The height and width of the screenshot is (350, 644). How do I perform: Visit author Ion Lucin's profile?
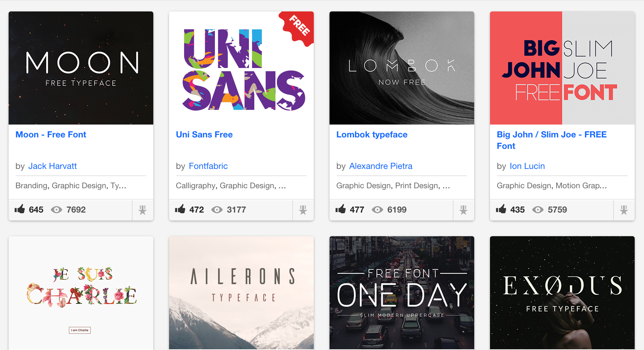[527, 166]
